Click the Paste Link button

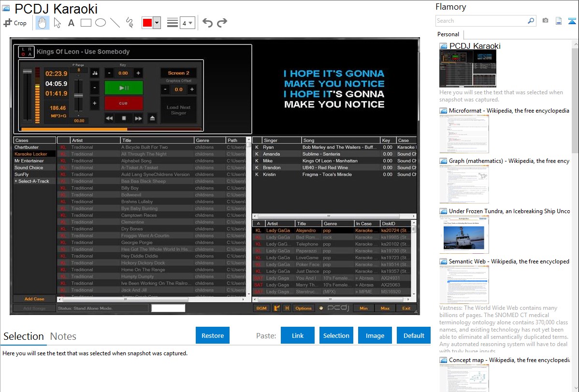298,335
